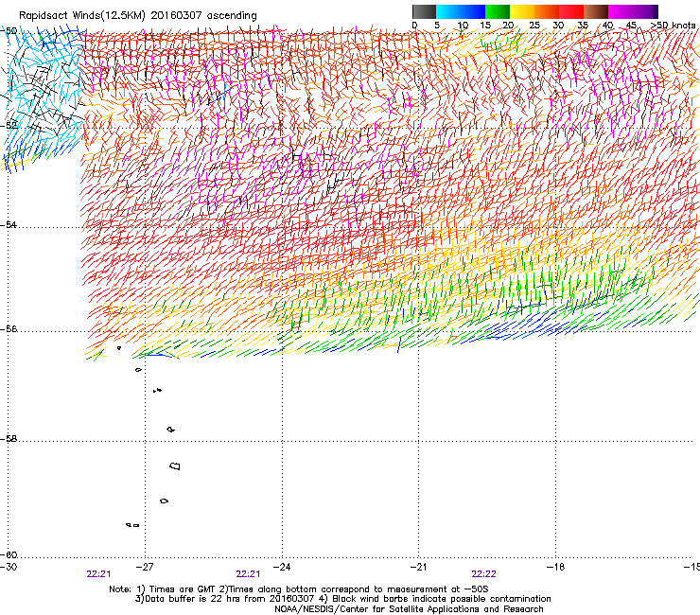Screen dimensions: 700x615
Task: Click the '10' legend tick label
Action: pyautogui.click(x=463, y=26)
